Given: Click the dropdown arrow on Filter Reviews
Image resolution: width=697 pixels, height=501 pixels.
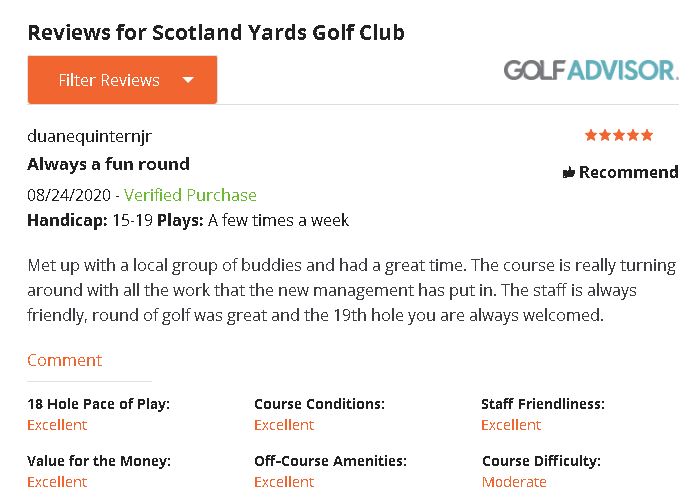Looking at the screenshot, I should [188, 80].
